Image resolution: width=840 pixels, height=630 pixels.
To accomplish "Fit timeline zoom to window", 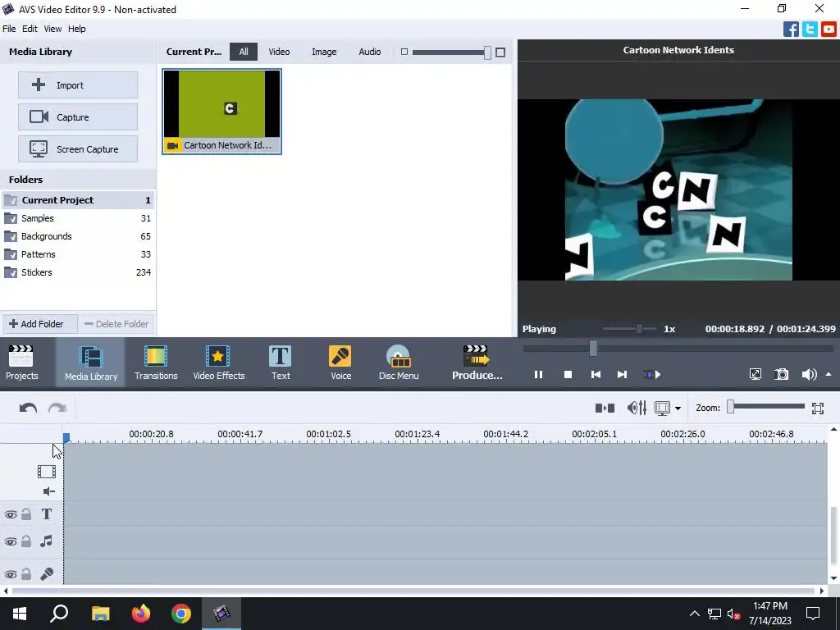I will [818, 409].
